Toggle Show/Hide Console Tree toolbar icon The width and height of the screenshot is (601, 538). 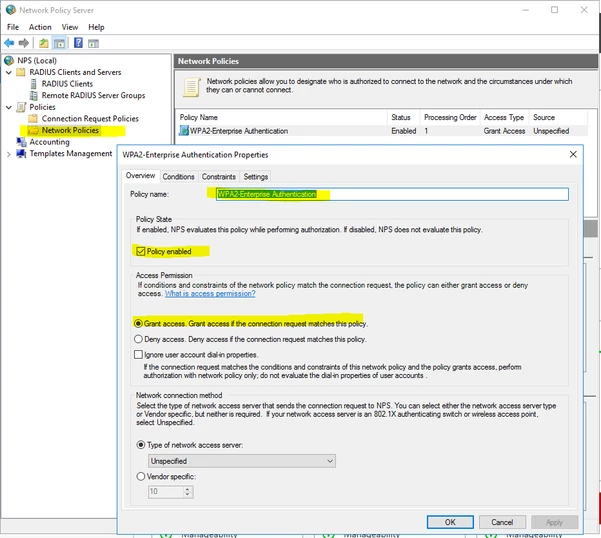(x=59, y=43)
